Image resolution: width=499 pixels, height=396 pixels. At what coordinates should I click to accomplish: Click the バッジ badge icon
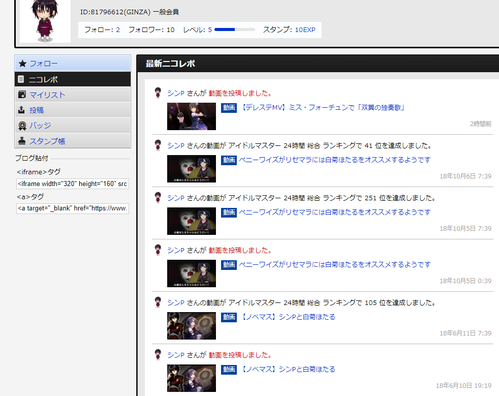coord(22,126)
